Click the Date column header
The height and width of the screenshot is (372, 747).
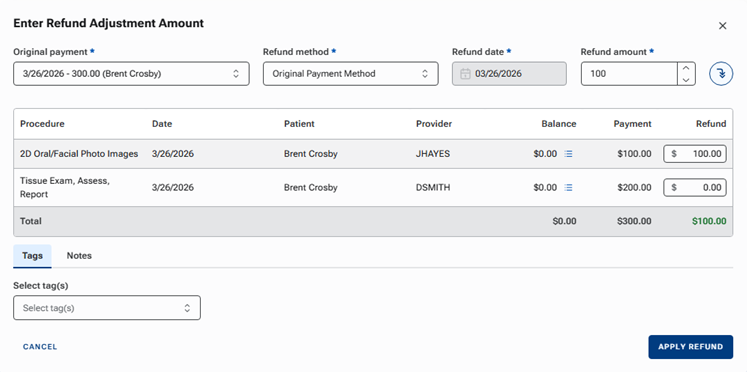coord(162,124)
